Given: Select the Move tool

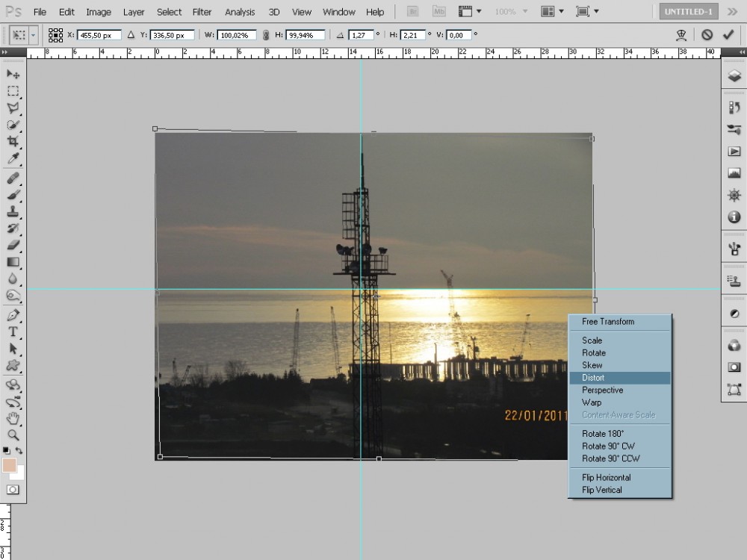Looking at the screenshot, I should pos(13,74).
